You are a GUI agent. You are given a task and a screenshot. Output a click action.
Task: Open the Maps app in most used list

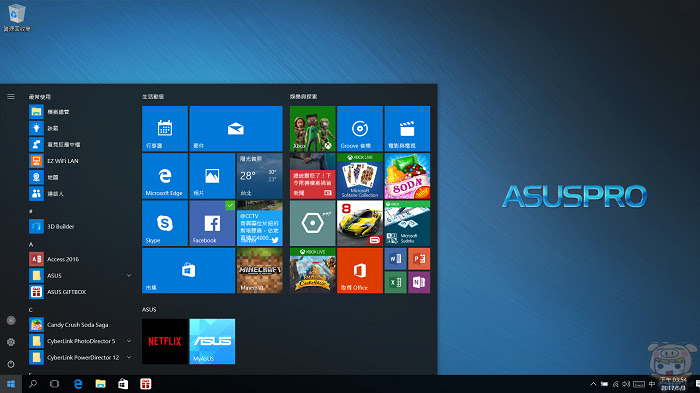(x=80, y=177)
